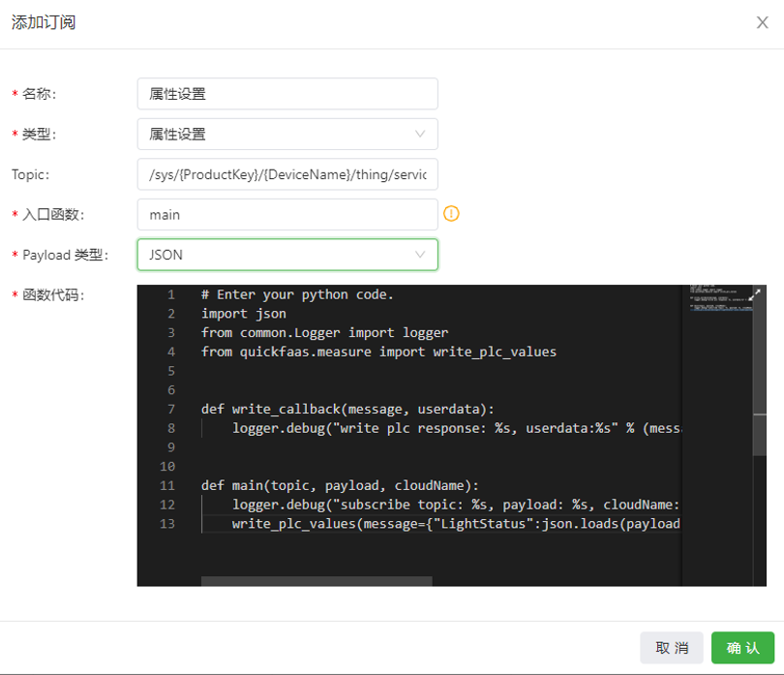Click the 入口函数 input containing main
Screen dimensions: 784x675
pos(287,215)
